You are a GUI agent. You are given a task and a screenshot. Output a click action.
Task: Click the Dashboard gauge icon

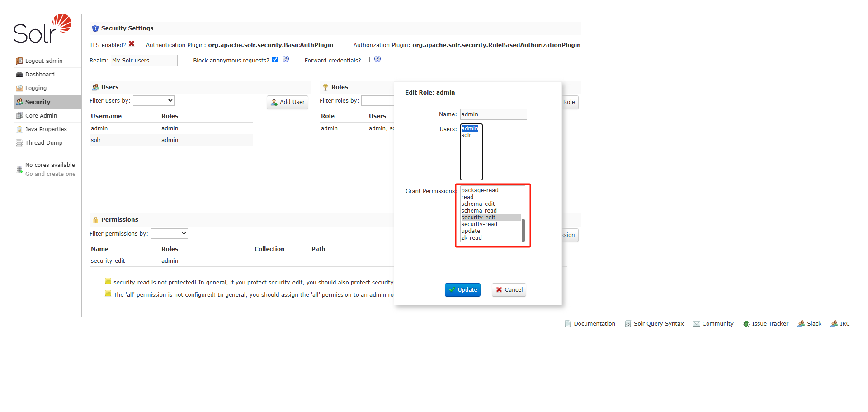pyautogui.click(x=19, y=75)
